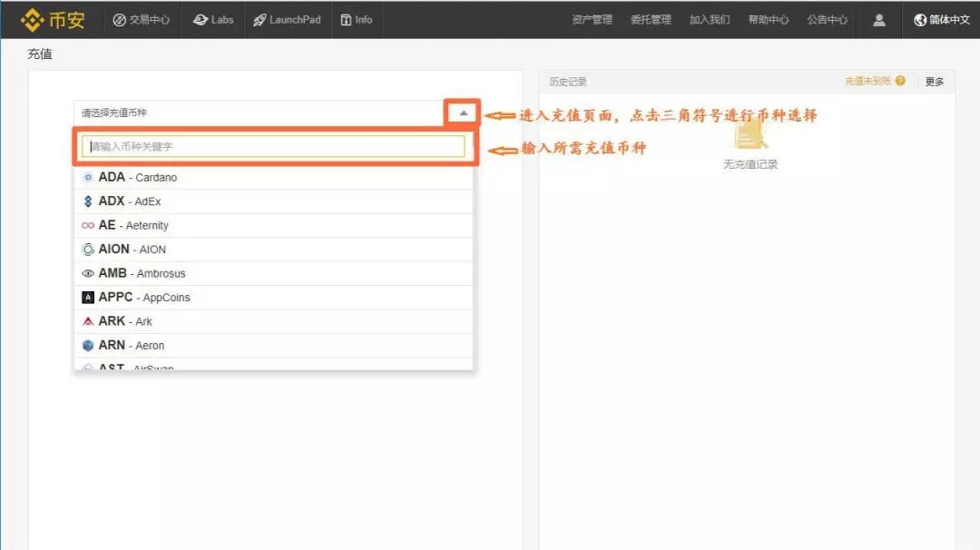Screen dimensions: 980x550
Task: Click the ADA Cardano coin icon
Action: pyautogui.click(x=88, y=178)
